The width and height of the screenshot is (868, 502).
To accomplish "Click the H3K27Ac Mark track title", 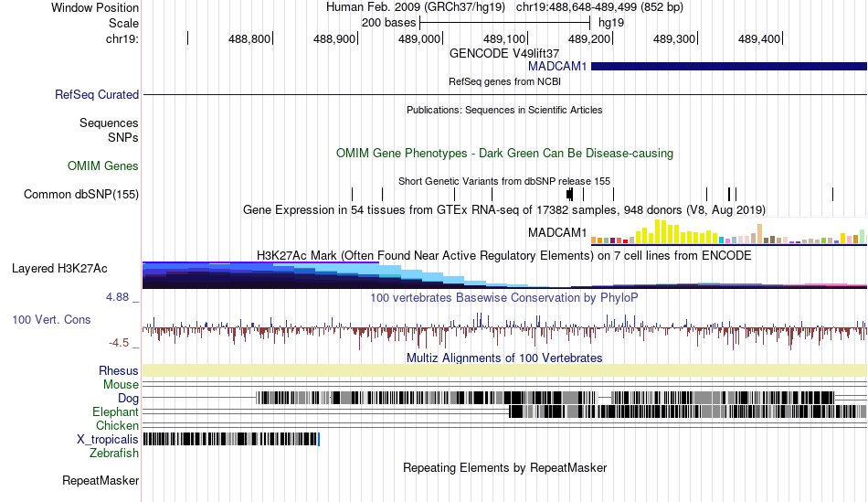I will coord(504,255).
